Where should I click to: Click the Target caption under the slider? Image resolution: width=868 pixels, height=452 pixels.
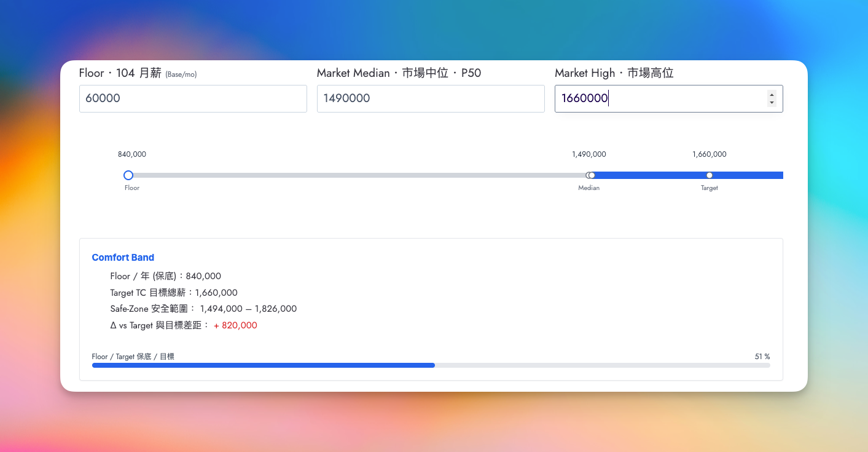709,188
